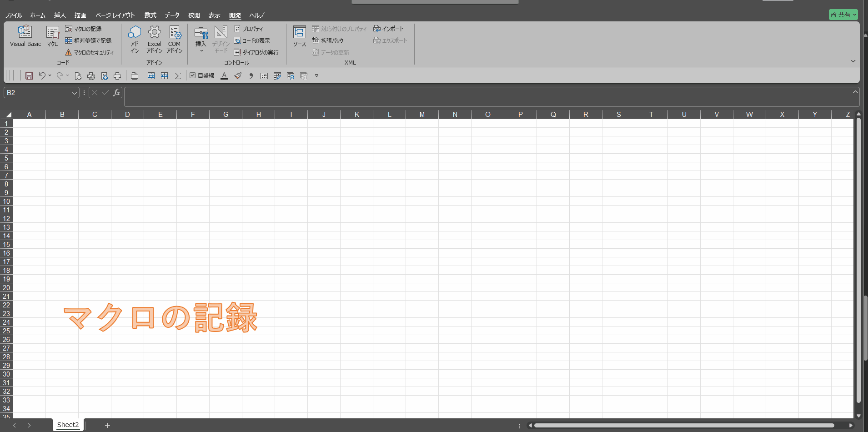
Task: Click the font color swatch icon
Action: coord(224,76)
